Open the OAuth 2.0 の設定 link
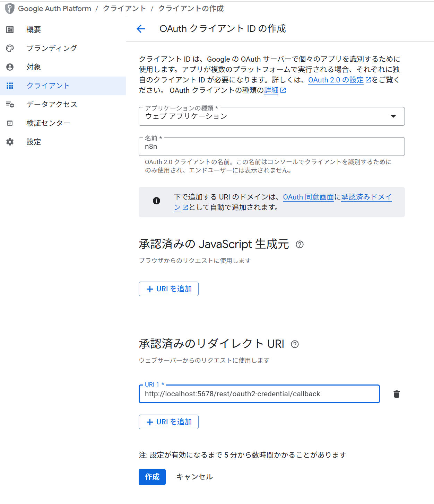The image size is (434, 504). [x=336, y=80]
